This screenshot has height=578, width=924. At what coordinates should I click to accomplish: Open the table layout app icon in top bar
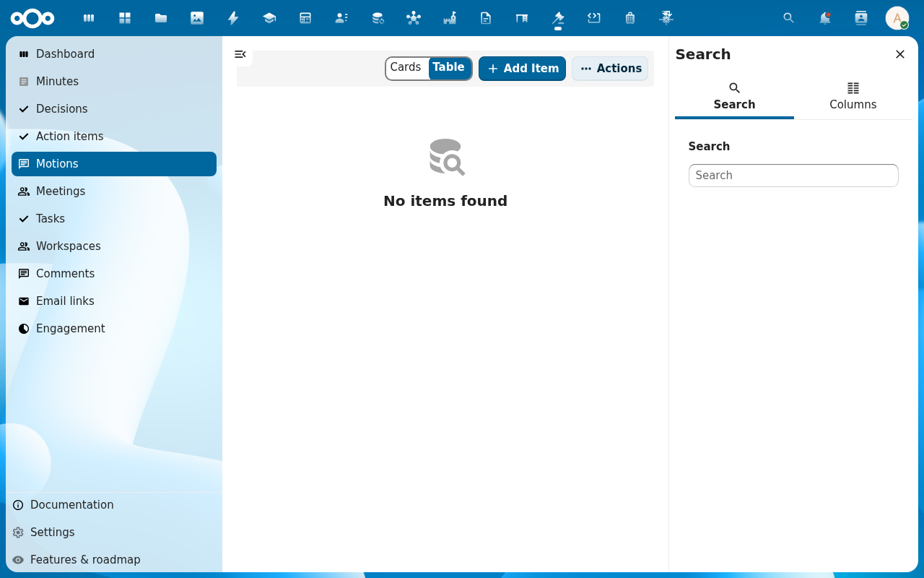[x=305, y=18]
